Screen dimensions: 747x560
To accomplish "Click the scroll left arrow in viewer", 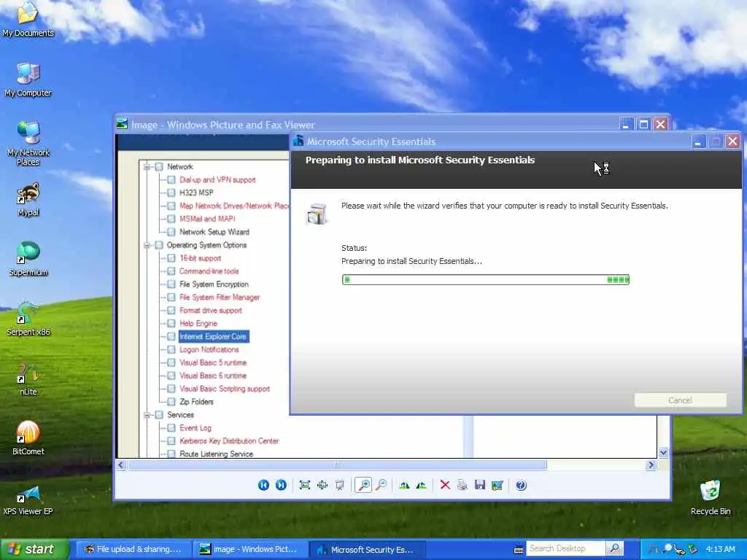I will [121, 464].
